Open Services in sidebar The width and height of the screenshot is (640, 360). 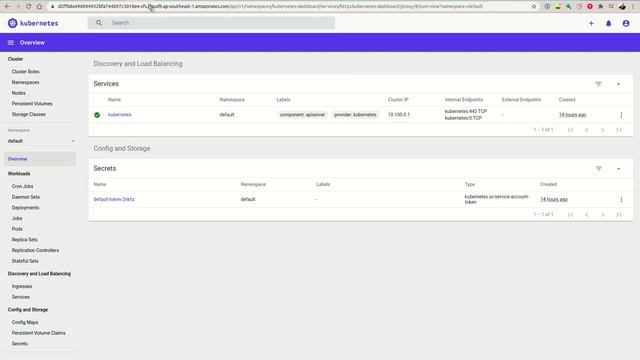(20, 297)
